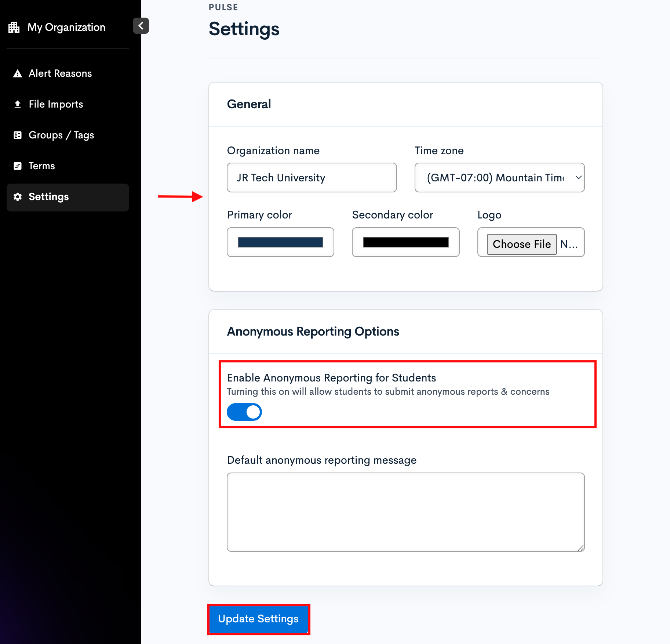The width and height of the screenshot is (670, 644).
Task: Click the "PULSE" label above Settings
Action: (223, 7)
